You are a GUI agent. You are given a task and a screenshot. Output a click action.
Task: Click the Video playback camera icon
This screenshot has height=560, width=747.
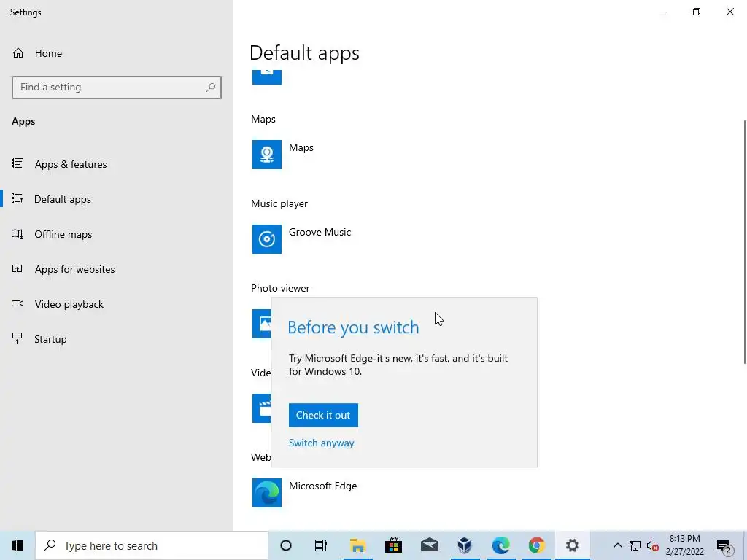click(x=18, y=304)
